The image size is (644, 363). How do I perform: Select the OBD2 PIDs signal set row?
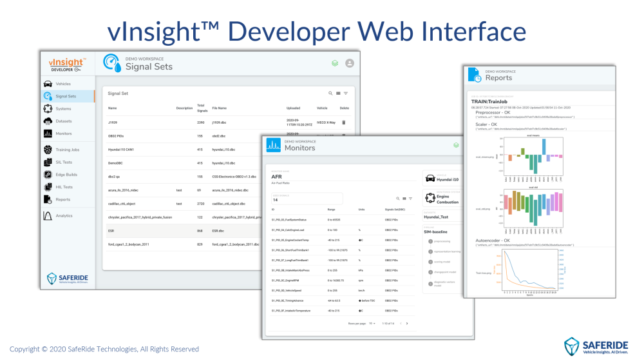coord(183,136)
